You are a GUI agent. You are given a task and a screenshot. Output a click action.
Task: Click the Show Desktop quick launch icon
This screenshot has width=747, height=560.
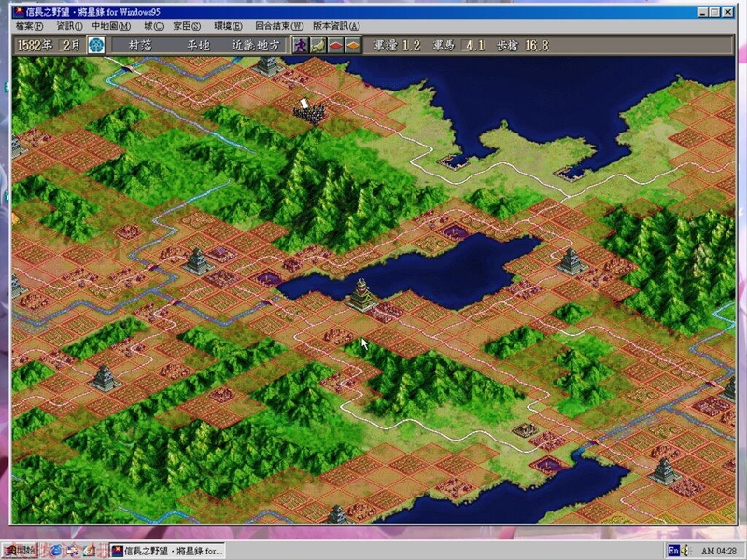pyautogui.click(x=73, y=551)
